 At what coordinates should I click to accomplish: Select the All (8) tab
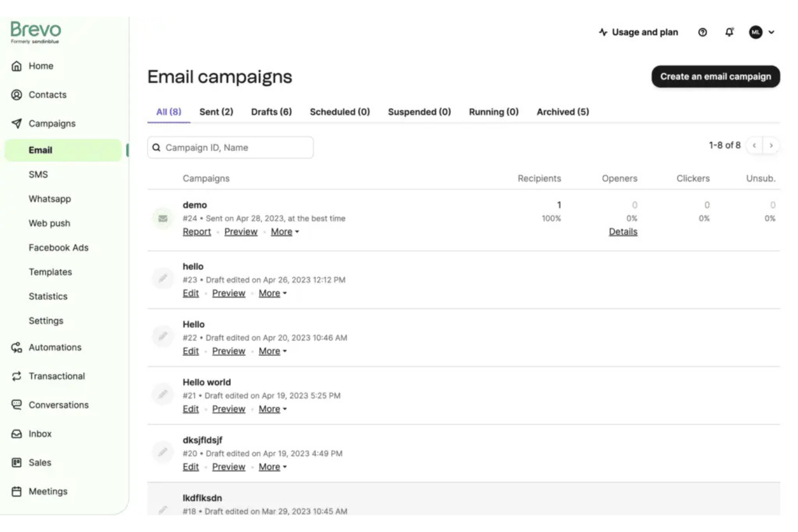point(169,112)
